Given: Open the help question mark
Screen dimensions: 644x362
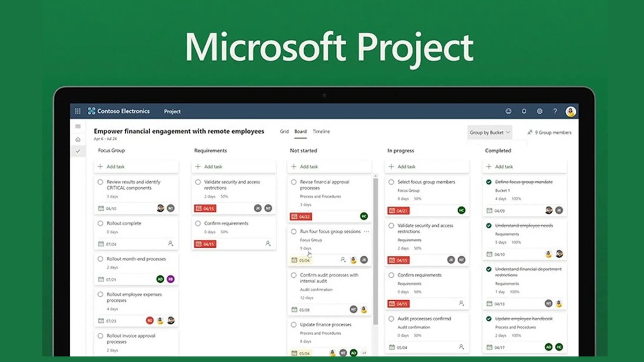Looking at the screenshot, I should click(x=555, y=111).
